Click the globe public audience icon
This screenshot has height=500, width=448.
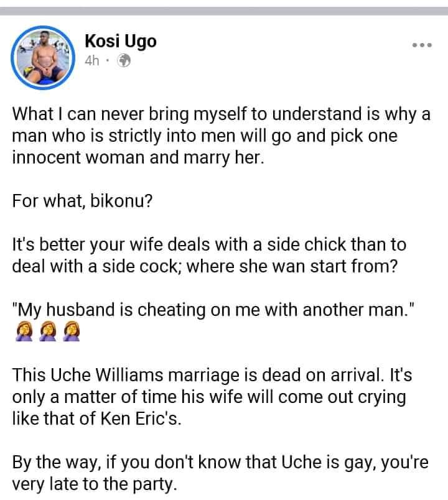pos(124,60)
